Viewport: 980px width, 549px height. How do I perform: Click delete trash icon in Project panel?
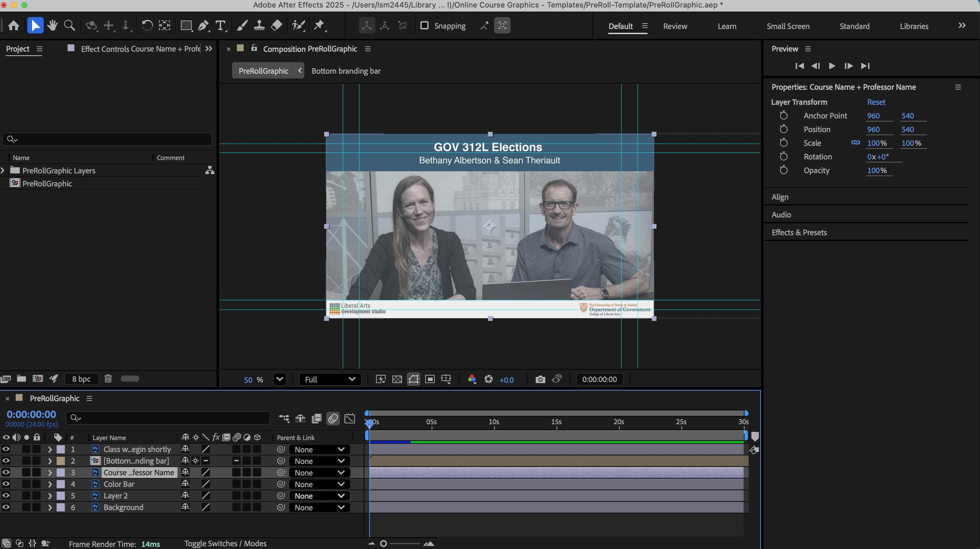coord(108,378)
